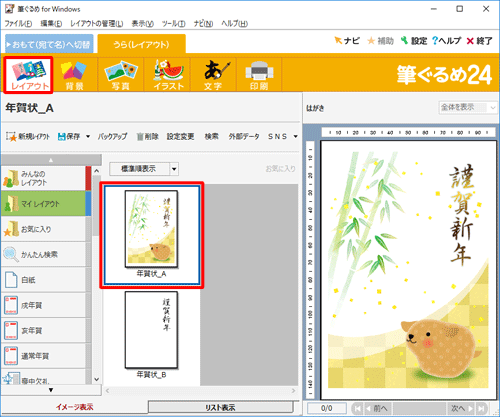Select the 年賀状_B layout thumbnail

[151, 335]
